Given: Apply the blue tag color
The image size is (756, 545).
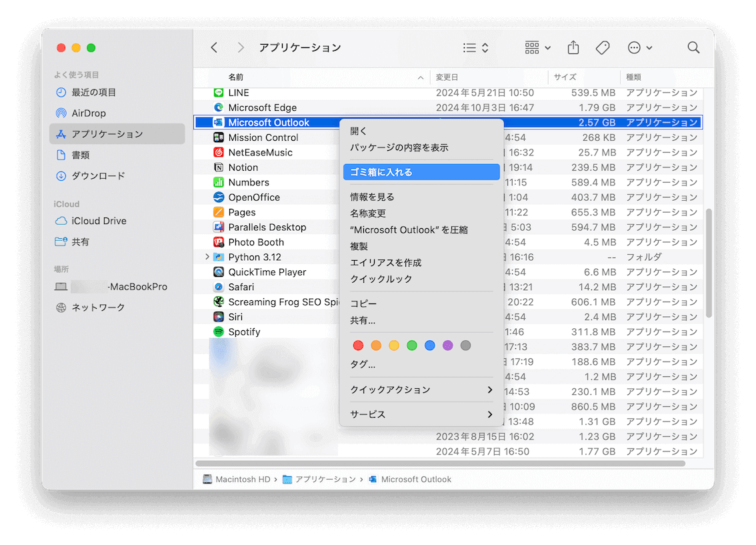Looking at the screenshot, I should 429,346.
